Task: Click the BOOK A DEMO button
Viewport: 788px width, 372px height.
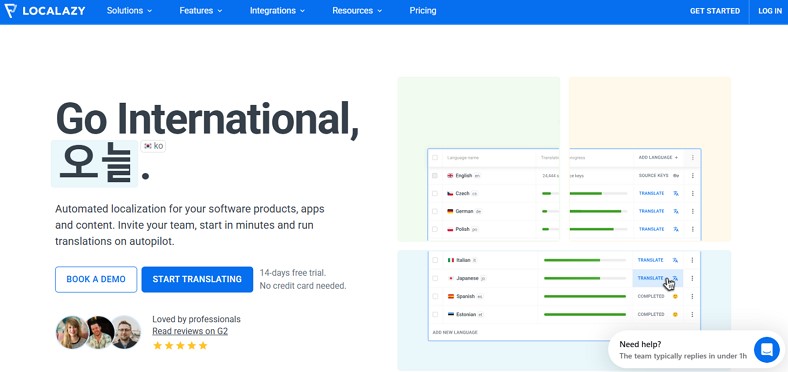Action: pyautogui.click(x=96, y=279)
